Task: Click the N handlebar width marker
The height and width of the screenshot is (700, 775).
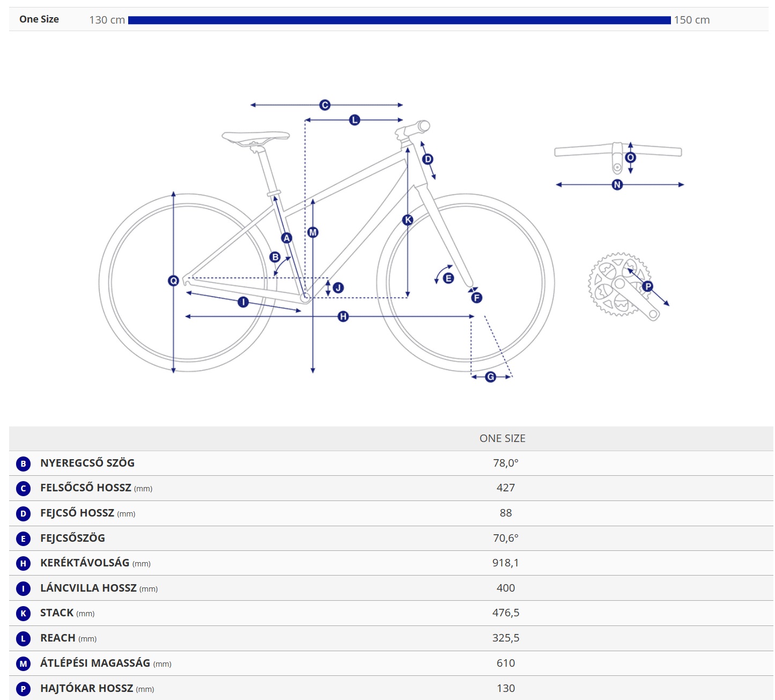Action: point(617,185)
